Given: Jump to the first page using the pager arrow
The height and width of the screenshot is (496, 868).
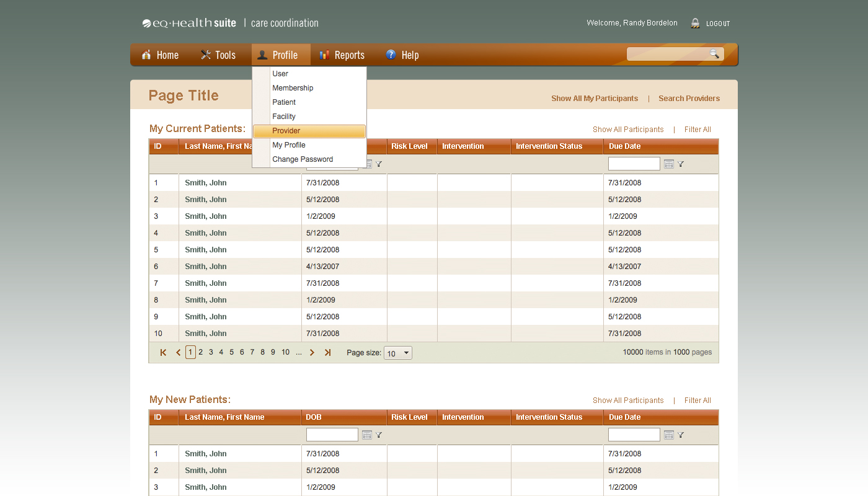Looking at the screenshot, I should (x=163, y=352).
